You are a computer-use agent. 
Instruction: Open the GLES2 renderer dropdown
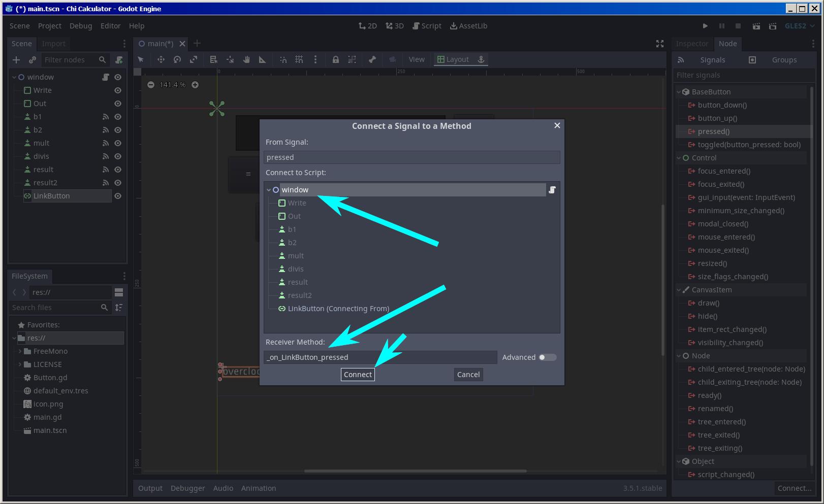(800, 26)
